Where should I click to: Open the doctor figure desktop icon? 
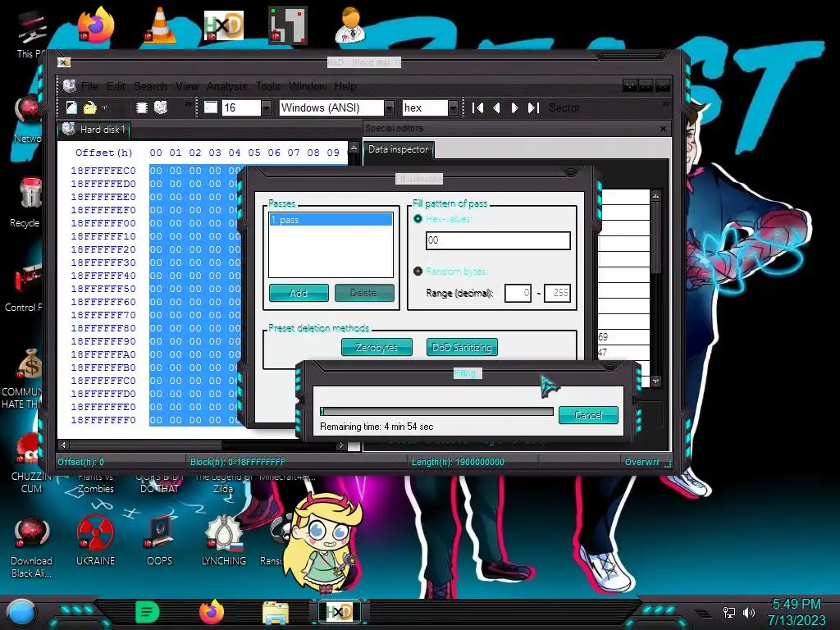point(351,25)
